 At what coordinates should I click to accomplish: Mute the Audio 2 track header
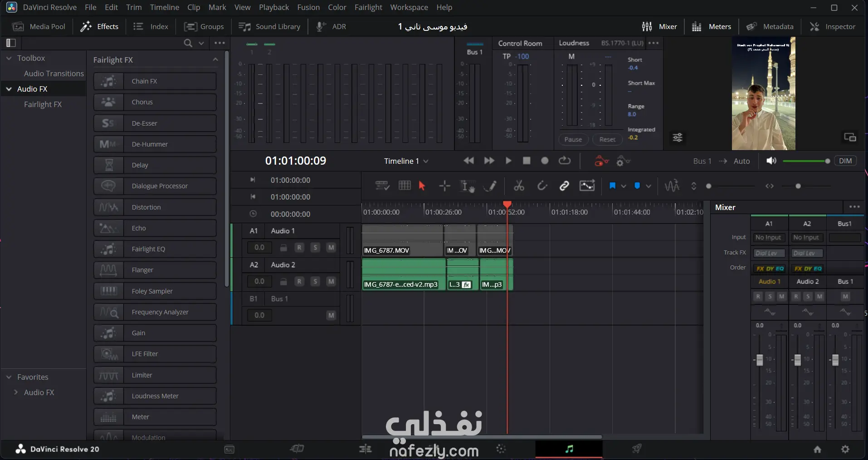point(332,281)
